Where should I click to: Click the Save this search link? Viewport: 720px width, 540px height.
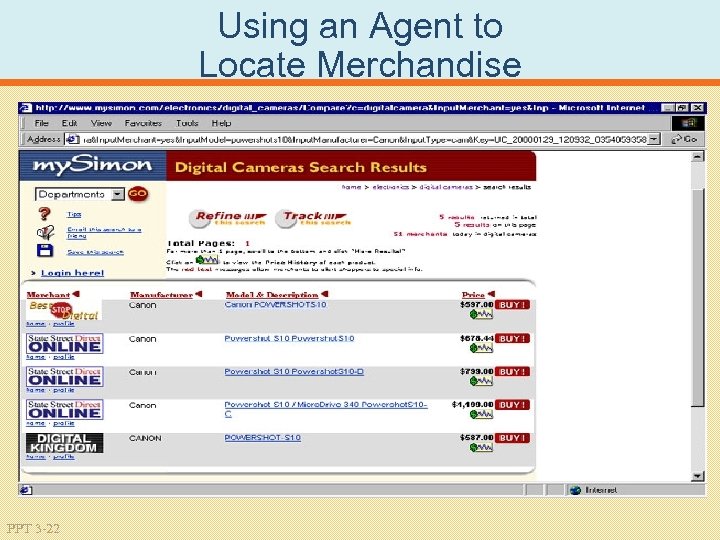96,252
